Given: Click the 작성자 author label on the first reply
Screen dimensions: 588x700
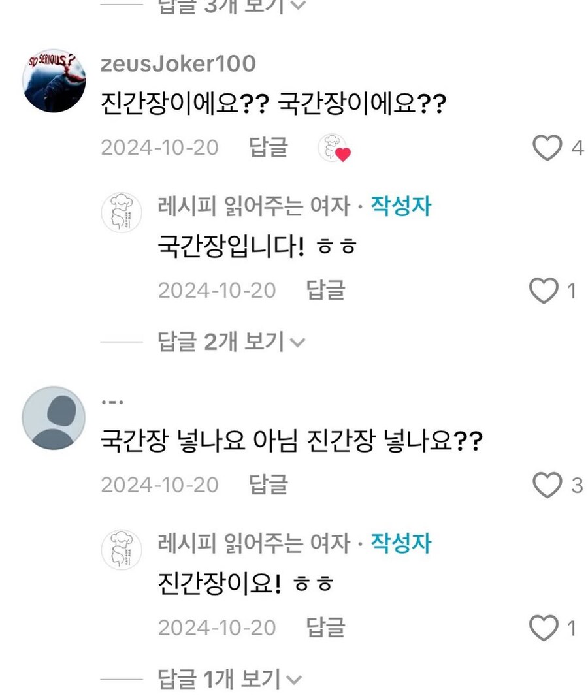Looking at the screenshot, I should 400,206.
